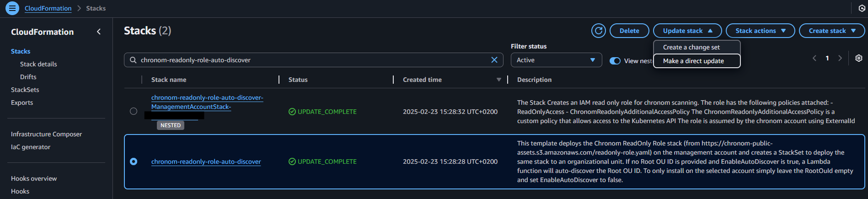Go to next page of stacks
This screenshot has width=868, height=199.
click(x=840, y=58)
